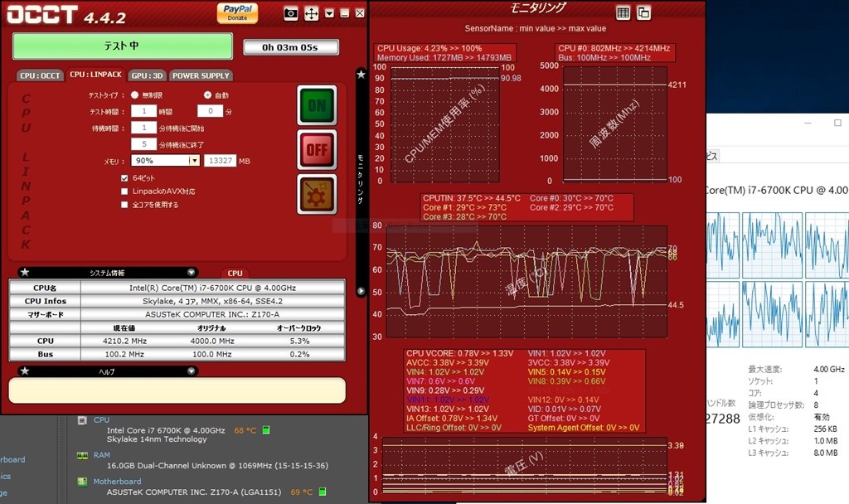This screenshot has height=504, width=849.
Task: Select the CPU:LINPACK tab
Action: (96, 75)
